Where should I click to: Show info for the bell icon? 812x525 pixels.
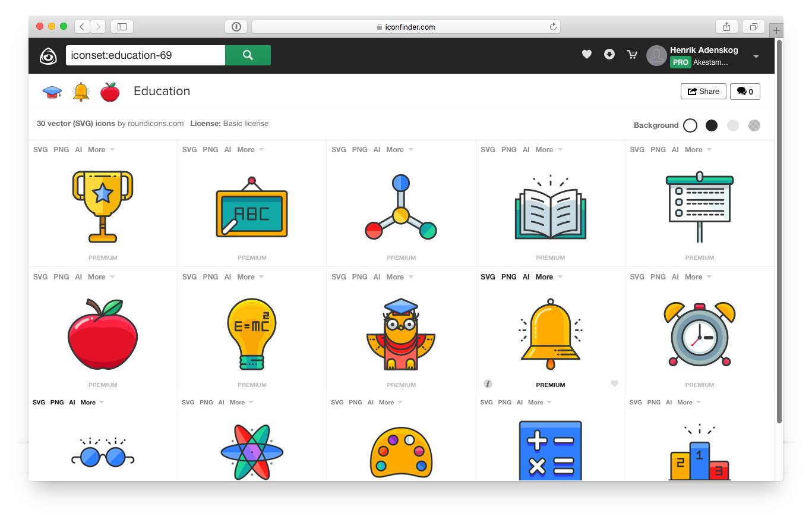(x=488, y=384)
